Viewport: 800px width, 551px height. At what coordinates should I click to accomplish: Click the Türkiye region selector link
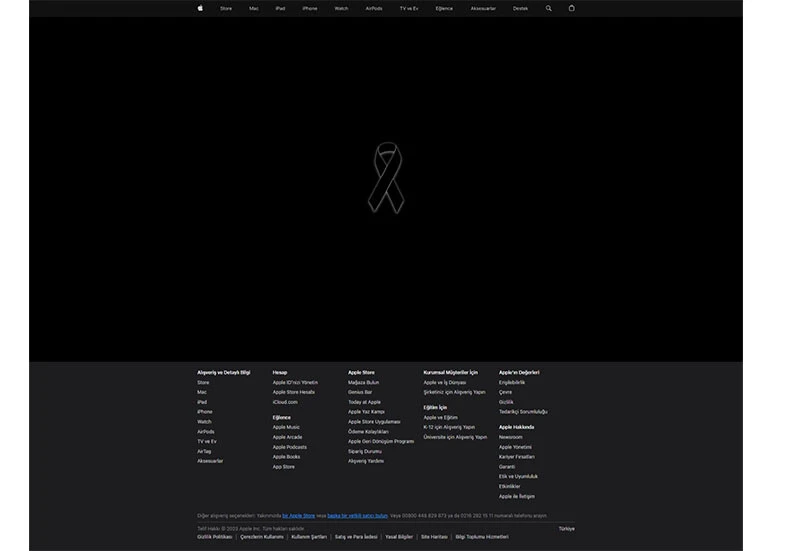coord(567,528)
